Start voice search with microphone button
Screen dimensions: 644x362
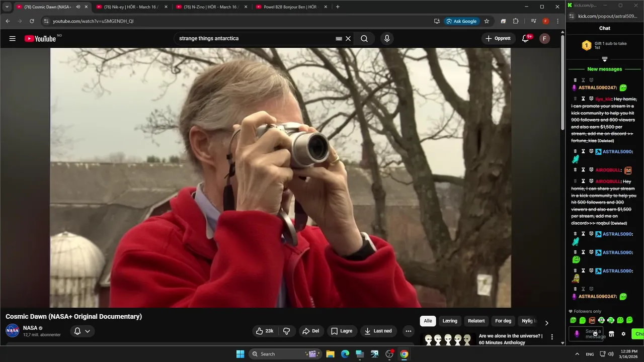pyautogui.click(x=387, y=39)
